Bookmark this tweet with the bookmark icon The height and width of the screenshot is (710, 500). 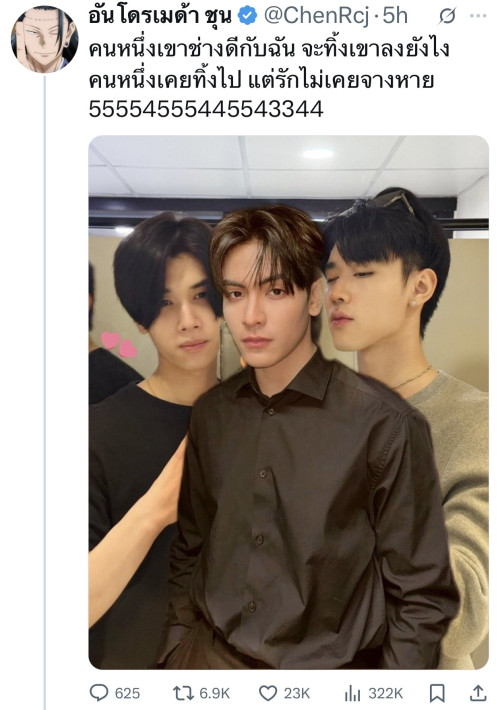437,693
